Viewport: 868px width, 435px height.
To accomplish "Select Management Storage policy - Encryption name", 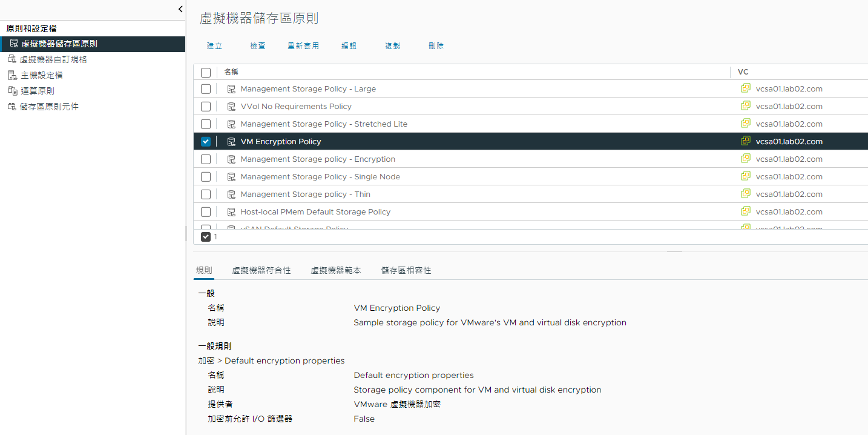I will pos(318,159).
